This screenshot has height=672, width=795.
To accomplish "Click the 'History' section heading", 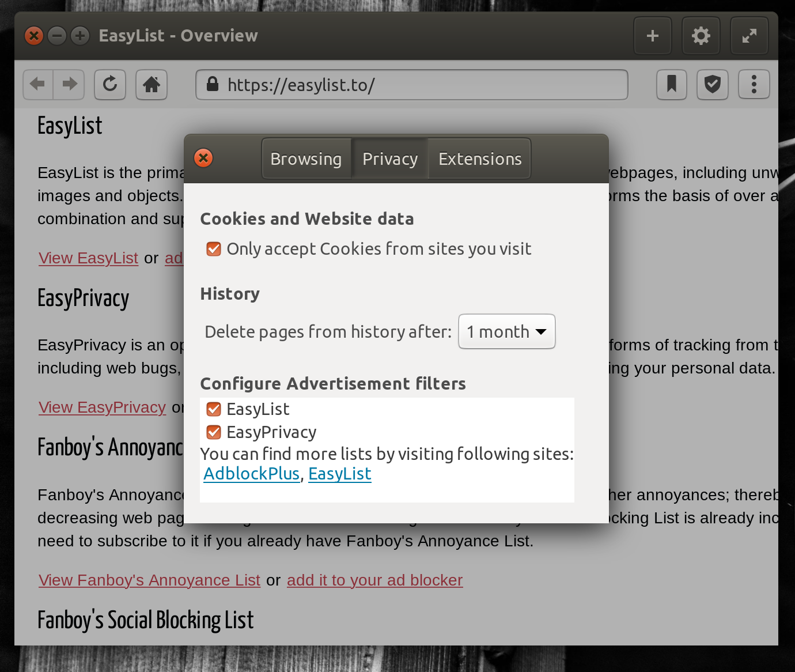I will 230,294.
